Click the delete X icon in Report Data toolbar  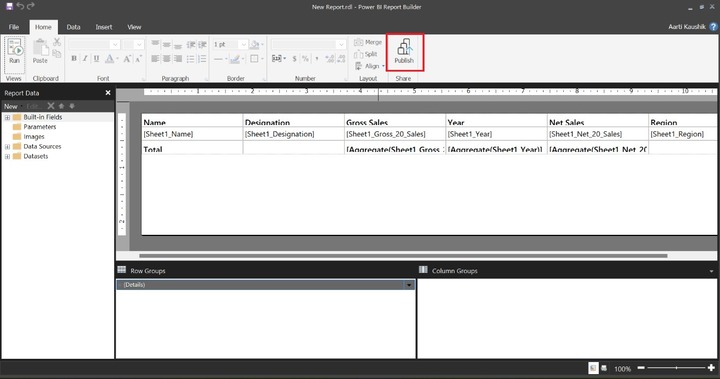coord(51,106)
